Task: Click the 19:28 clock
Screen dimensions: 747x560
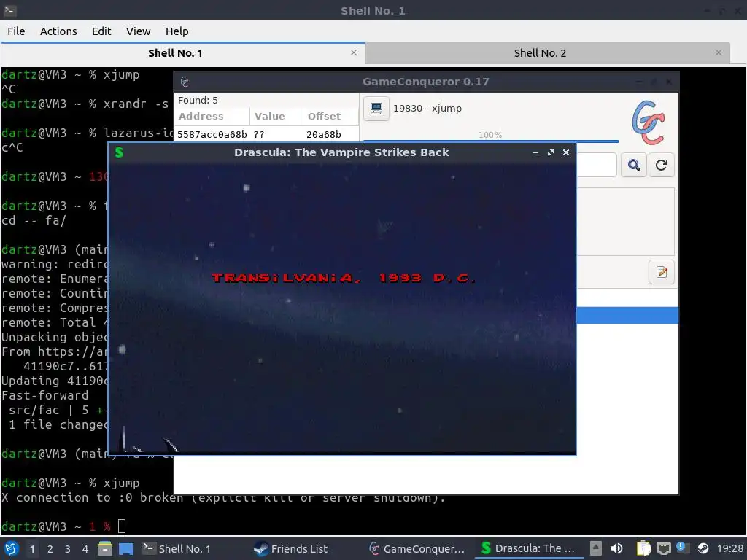Action: tap(729, 548)
